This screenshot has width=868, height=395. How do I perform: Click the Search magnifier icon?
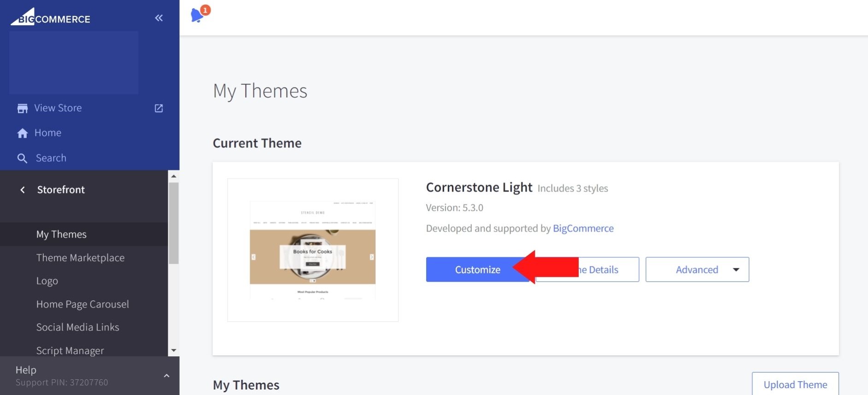pos(22,158)
